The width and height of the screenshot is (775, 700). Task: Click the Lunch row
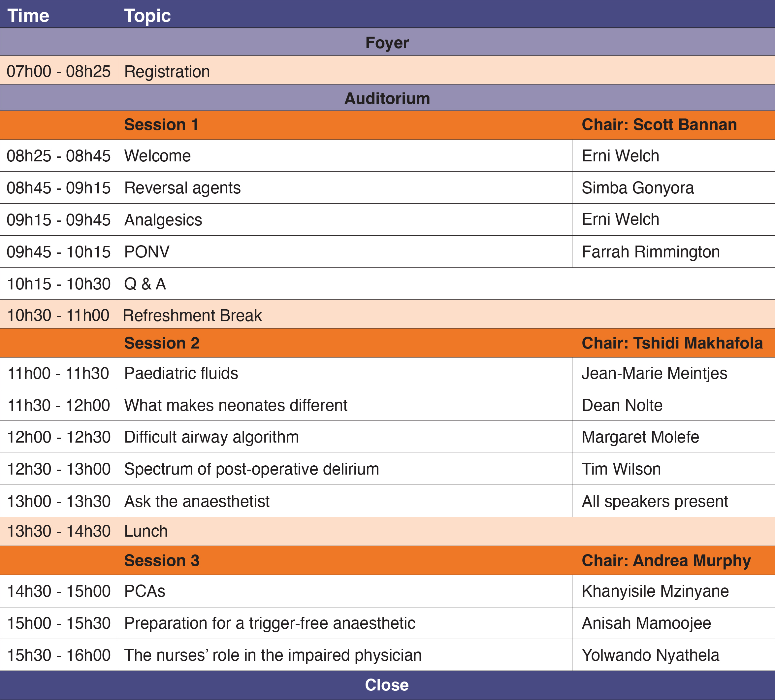point(146,531)
